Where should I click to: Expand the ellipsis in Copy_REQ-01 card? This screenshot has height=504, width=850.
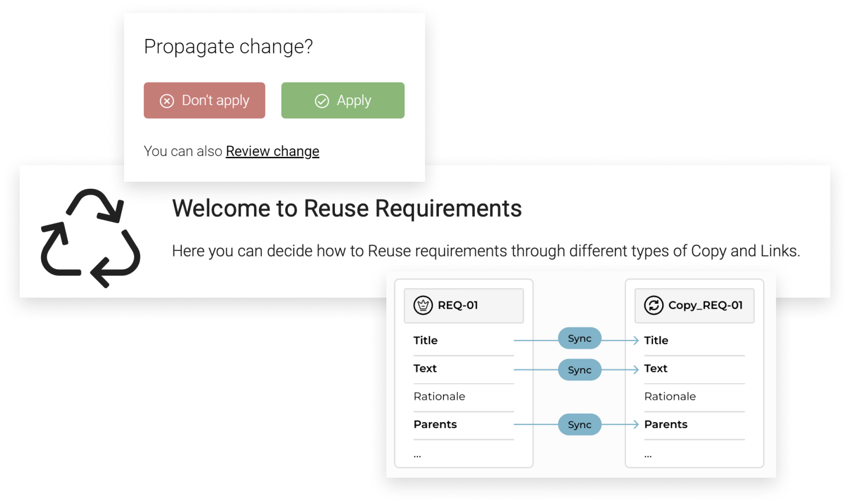pos(648,456)
